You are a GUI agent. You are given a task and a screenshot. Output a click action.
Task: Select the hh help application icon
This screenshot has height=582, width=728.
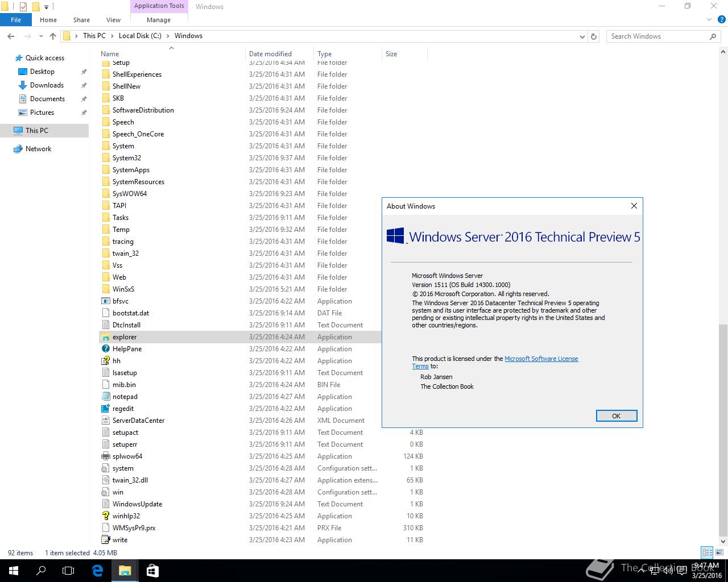tap(105, 361)
